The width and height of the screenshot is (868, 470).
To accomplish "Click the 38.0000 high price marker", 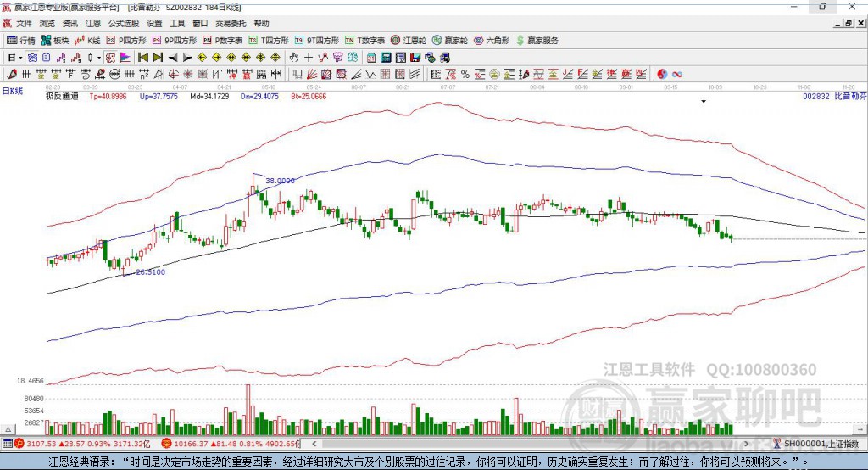I will pos(280,180).
